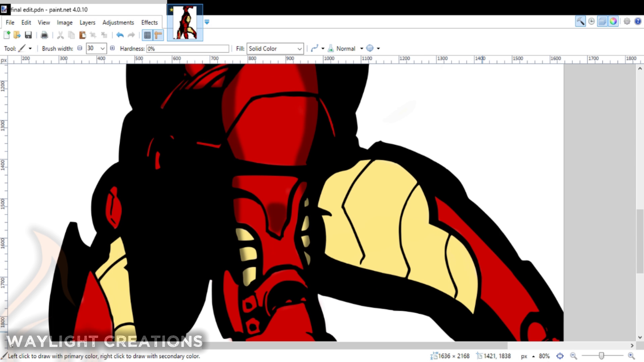
Task: Toggle the rulers display button
Action: [158, 35]
